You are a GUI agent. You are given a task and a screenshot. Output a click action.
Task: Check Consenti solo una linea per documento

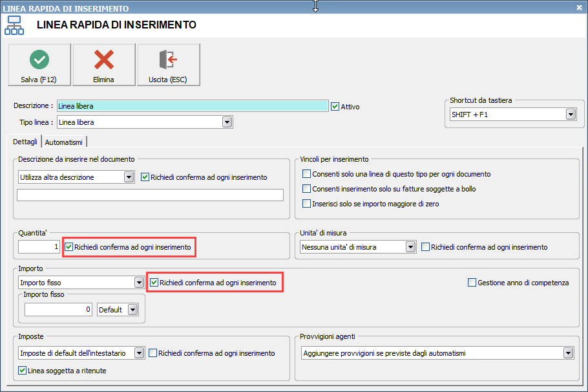(306, 173)
